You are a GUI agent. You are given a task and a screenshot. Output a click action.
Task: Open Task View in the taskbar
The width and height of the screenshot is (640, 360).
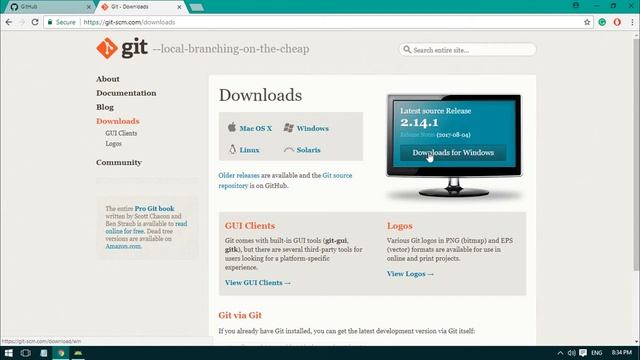point(25,353)
